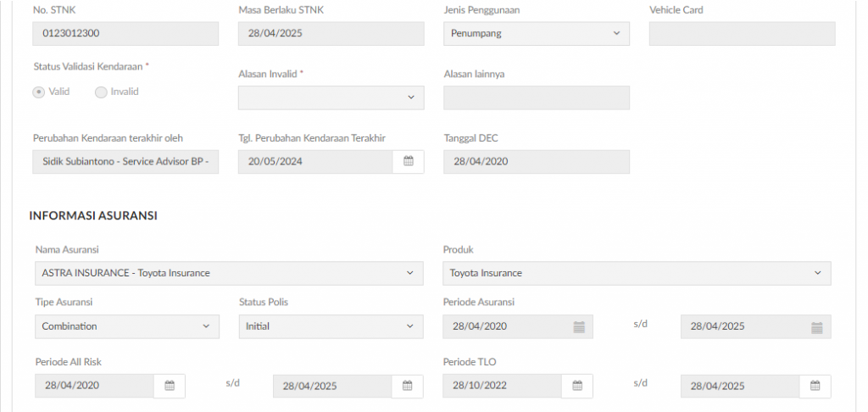Open calendar for Periode TLO end date
The width and height of the screenshot is (868, 412).
[815, 386]
